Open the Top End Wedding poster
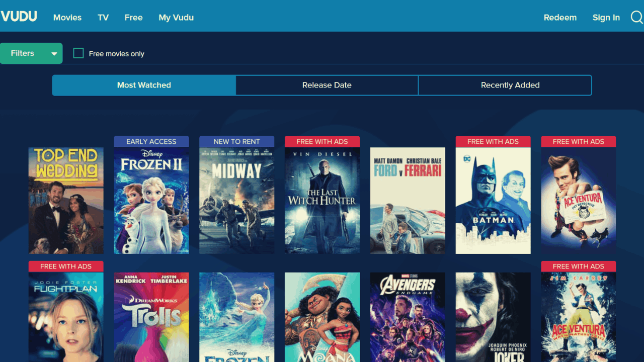 66,201
